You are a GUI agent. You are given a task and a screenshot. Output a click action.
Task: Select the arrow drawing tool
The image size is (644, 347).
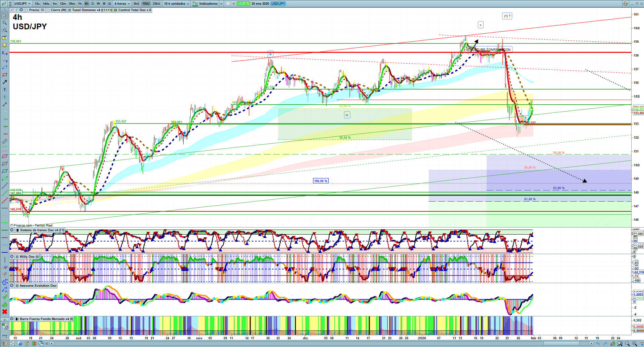pyautogui.click(x=5, y=82)
